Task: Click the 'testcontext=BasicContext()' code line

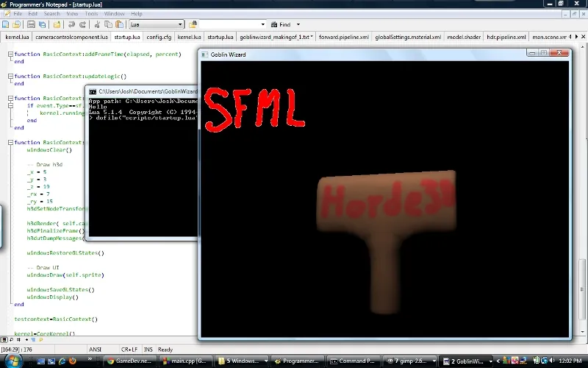Action: click(x=56, y=319)
